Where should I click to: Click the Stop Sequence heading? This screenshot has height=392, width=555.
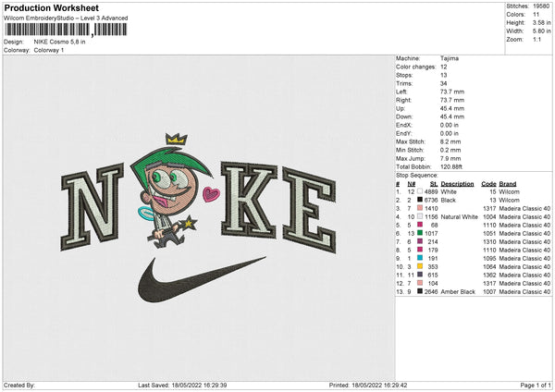[417, 176]
